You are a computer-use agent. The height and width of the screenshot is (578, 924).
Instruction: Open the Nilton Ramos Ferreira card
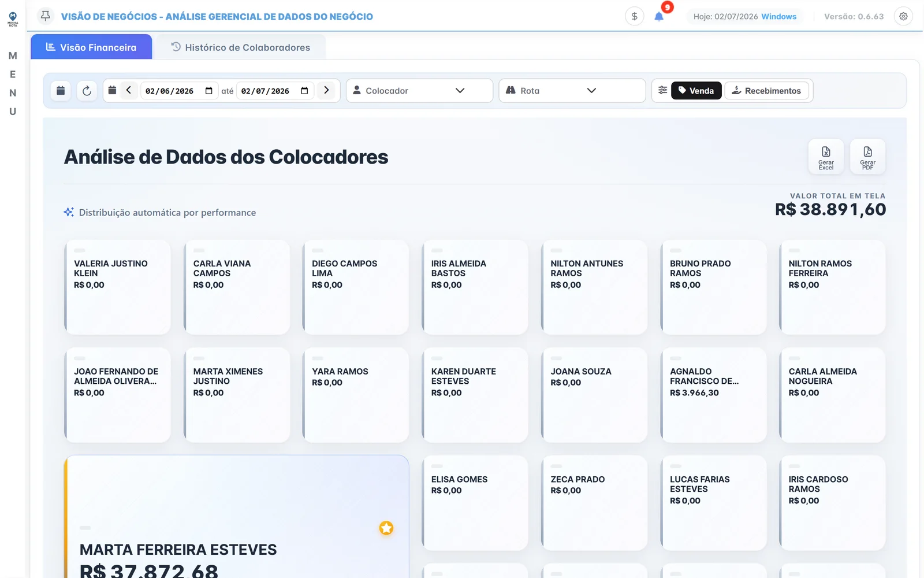point(832,287)
